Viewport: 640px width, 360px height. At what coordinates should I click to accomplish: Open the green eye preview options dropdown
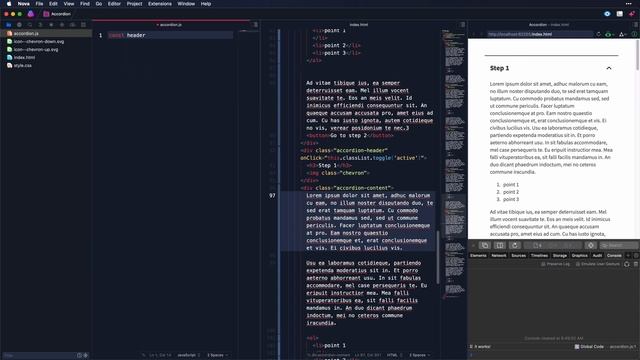[609, 34]
